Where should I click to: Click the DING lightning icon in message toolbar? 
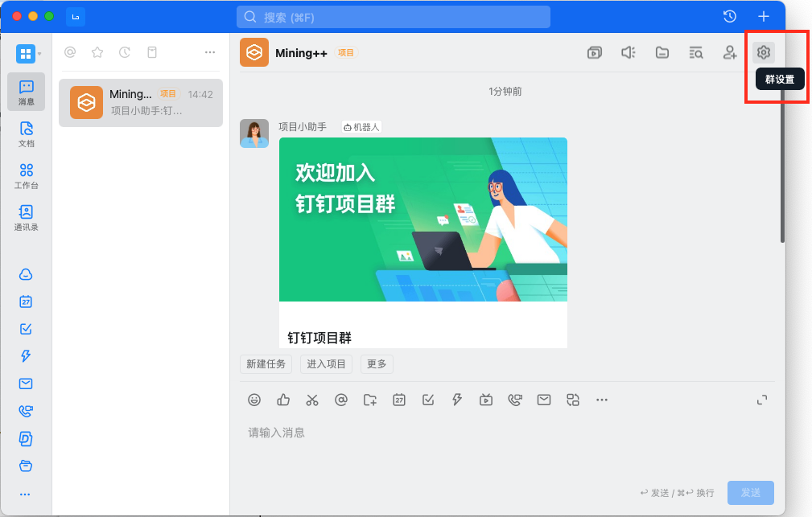tap(457, 400)
